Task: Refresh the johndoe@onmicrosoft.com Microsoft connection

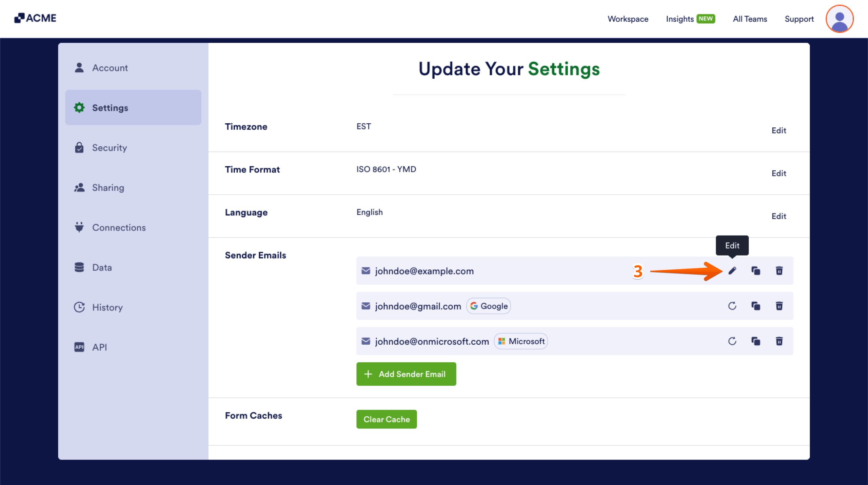Action: coord(732,341)
